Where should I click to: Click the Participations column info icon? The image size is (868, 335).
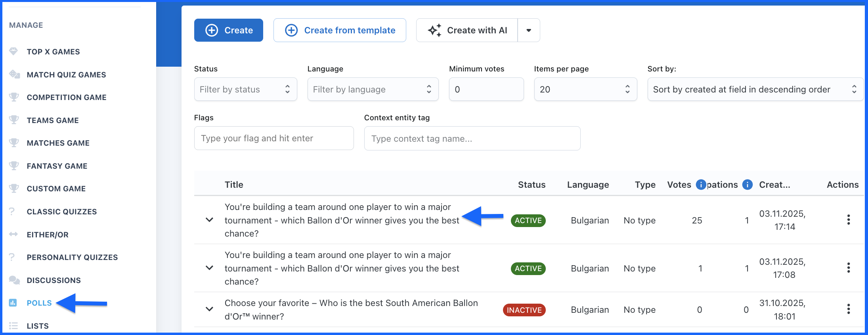coord(747,185)
